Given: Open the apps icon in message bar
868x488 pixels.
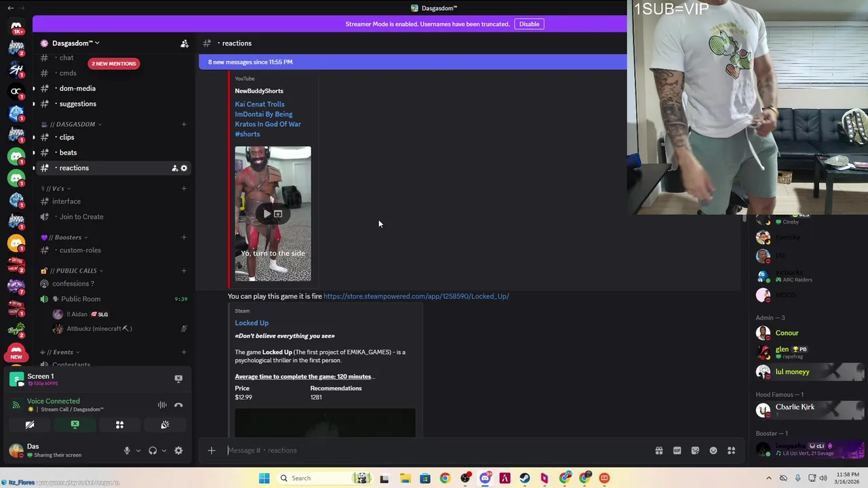Looking at the screenshot, I should pos(731,451).
